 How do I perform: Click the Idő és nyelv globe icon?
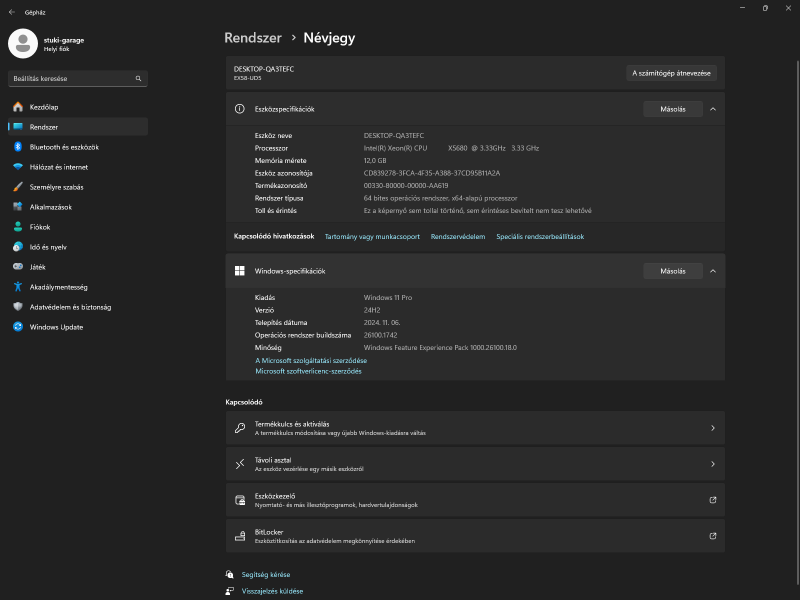pos(18,247)
